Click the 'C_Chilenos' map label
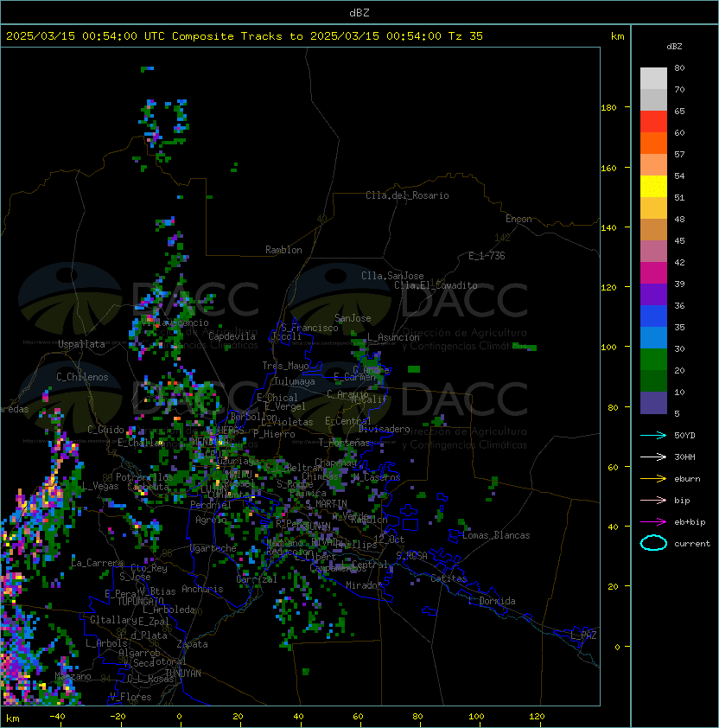The width and height of the screenshot is (719, 728). (82, 377)
